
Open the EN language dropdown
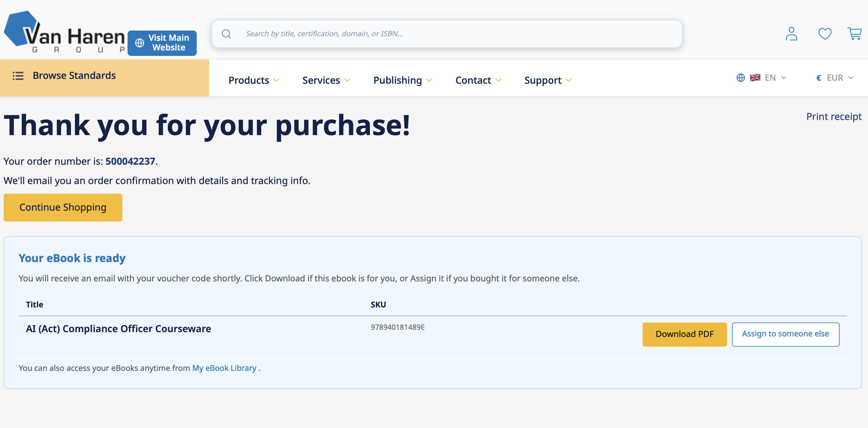click(761, 78)
